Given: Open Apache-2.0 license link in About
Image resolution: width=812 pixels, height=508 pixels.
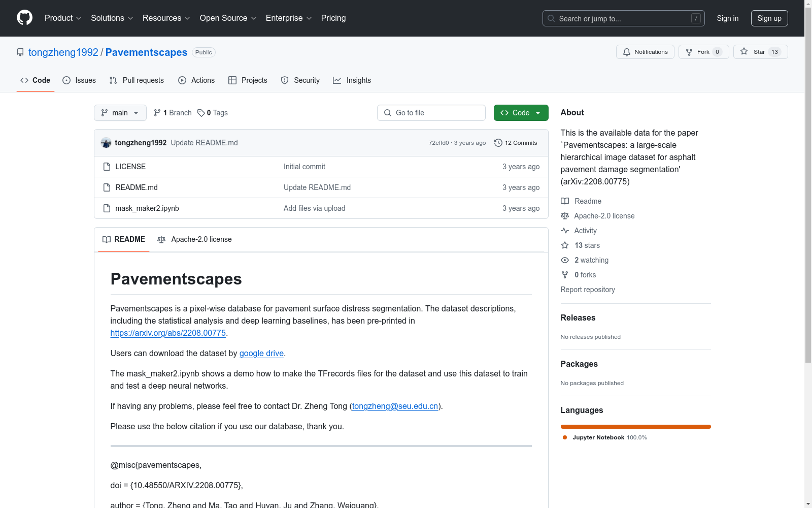Looking at the screenshot, I should (x=598, y=216).
